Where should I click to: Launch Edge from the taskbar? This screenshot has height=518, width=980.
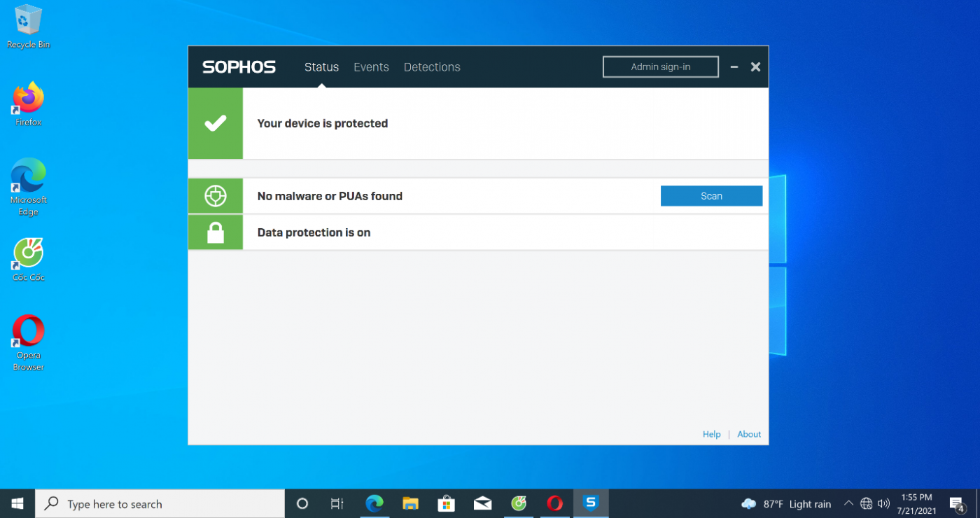coord(374,503)
